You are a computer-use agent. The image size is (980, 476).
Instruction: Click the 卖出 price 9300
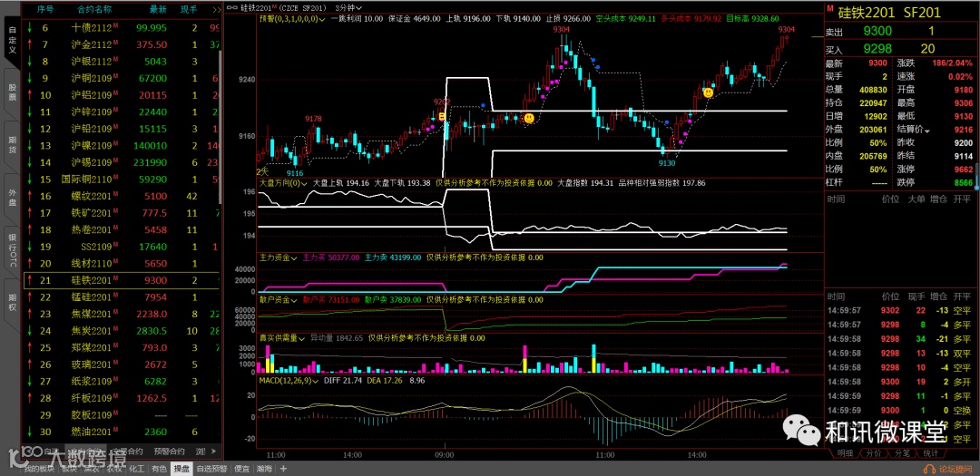[877, 31]
